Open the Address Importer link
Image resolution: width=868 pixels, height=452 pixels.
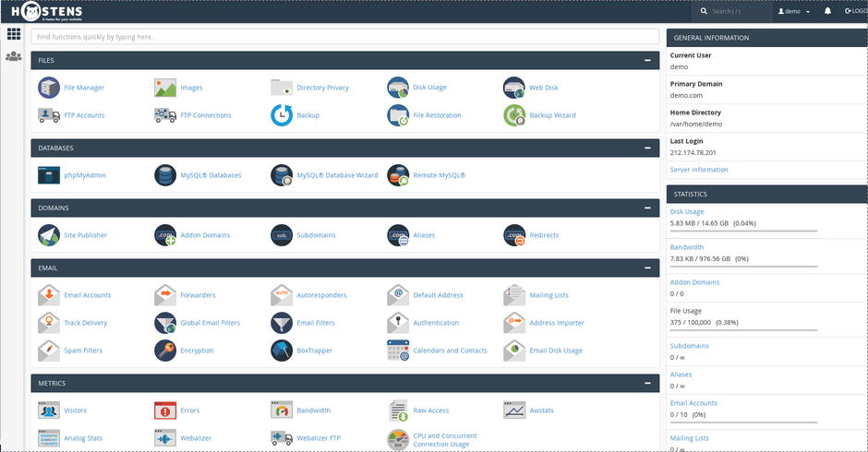point(556,323)
